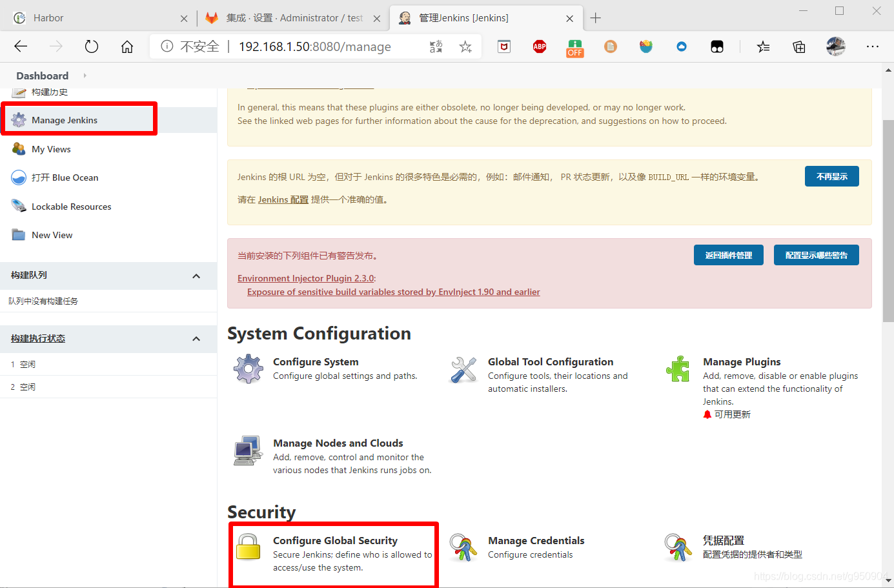Image resolution: width=894 pixels, height=588 pixels.
Task: Click the address bar URL field
Action: 315,46
